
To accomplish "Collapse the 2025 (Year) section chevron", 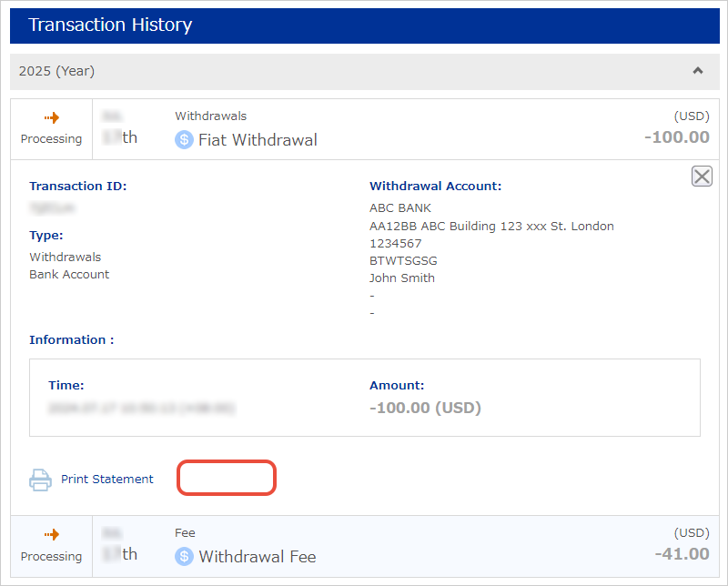I will click(697, 71).
